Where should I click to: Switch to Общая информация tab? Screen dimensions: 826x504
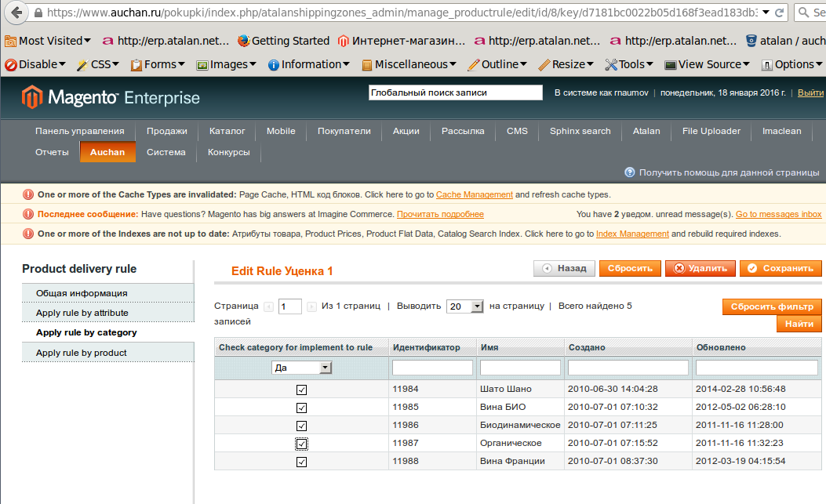(108, 293)
